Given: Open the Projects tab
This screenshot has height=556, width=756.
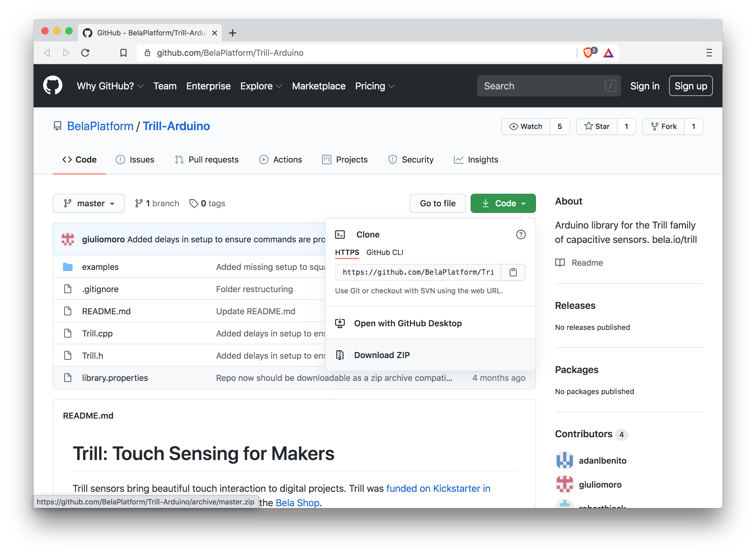Looking at the screenshot, I should pyautogui.click(x=345, y=160).
